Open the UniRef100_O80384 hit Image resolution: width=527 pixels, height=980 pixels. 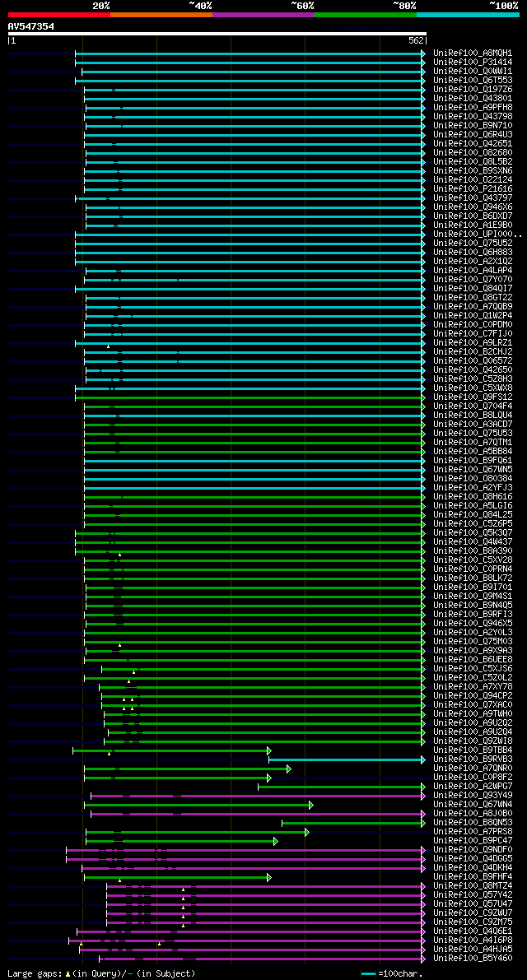473,479
